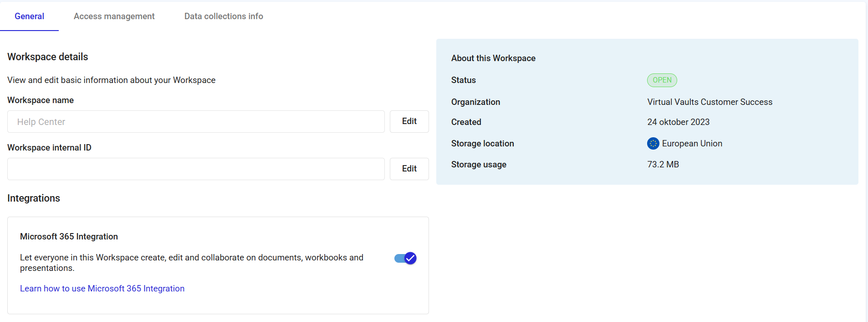Open Learn how to use Microsoft 365 Integration link
The image size is (868, 322).
coord(102,289)
